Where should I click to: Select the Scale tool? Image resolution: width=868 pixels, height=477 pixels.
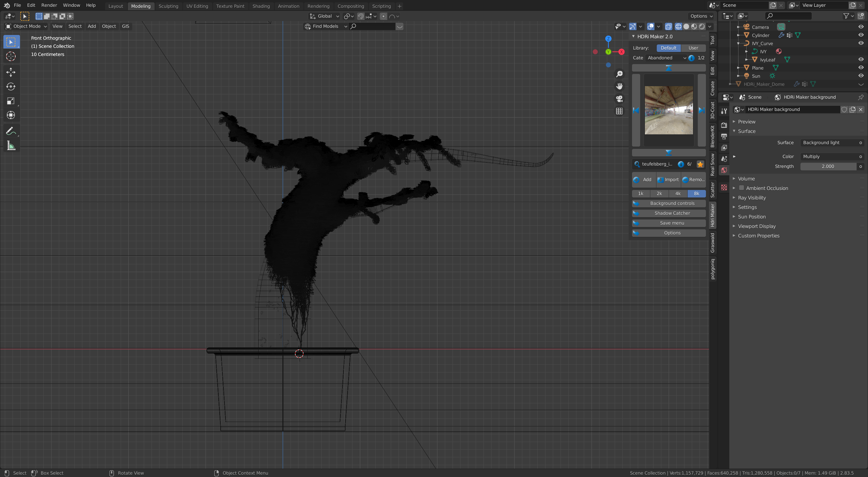(x=11, y=101)
